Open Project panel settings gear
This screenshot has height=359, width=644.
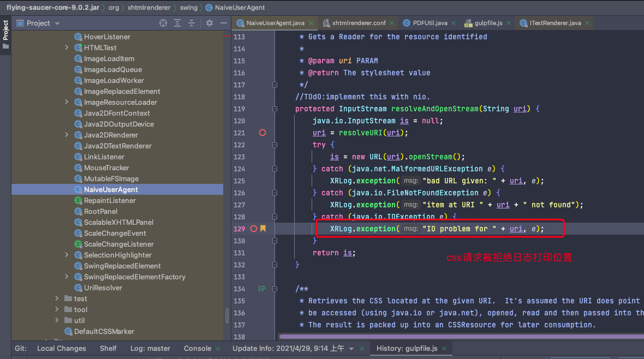(210, 23)
